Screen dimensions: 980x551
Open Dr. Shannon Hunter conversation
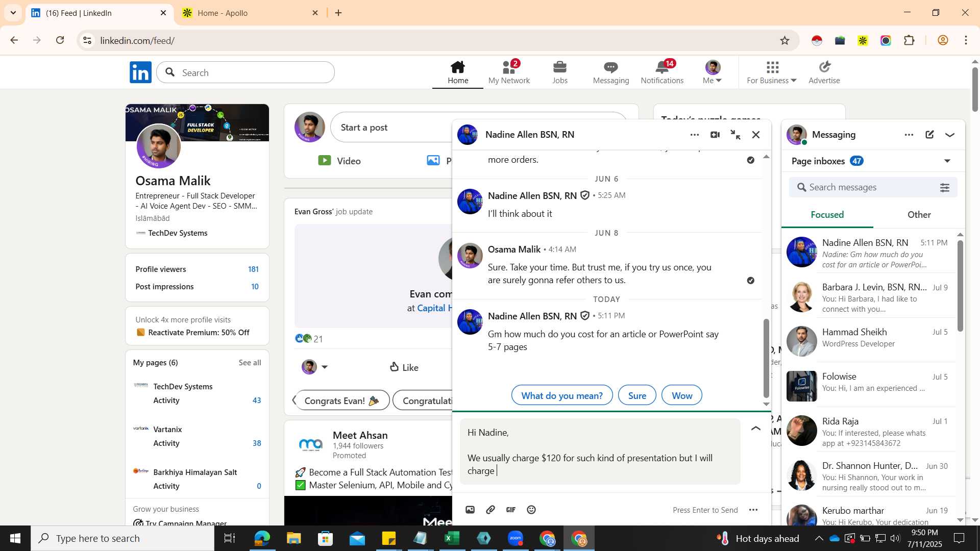click(x=869, y=475)
